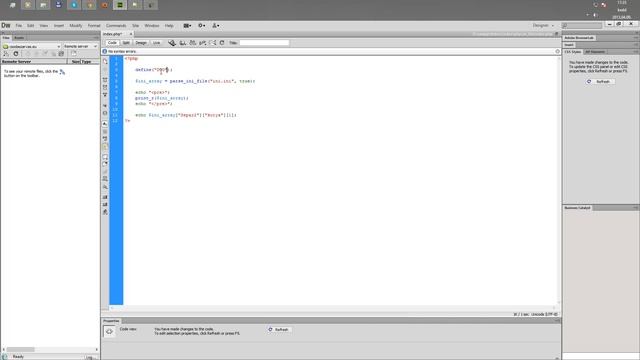
Task: Click Collapse Full Tag in coding toolbar
Action: click(105, 80)
